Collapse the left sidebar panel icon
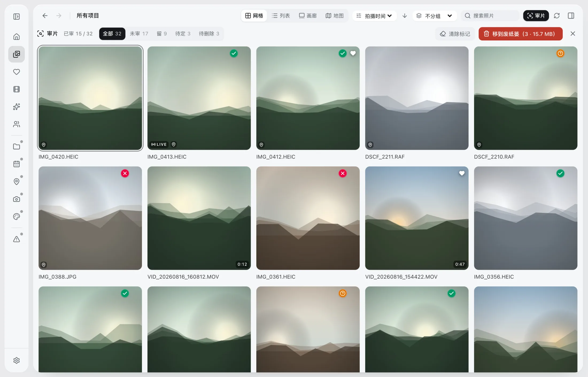 click(x=17, y=17)
